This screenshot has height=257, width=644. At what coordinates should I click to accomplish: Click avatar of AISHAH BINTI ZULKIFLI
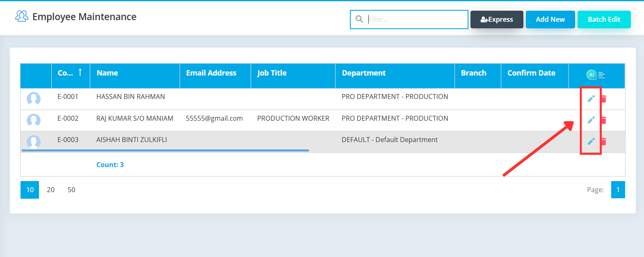click(34, 141)
